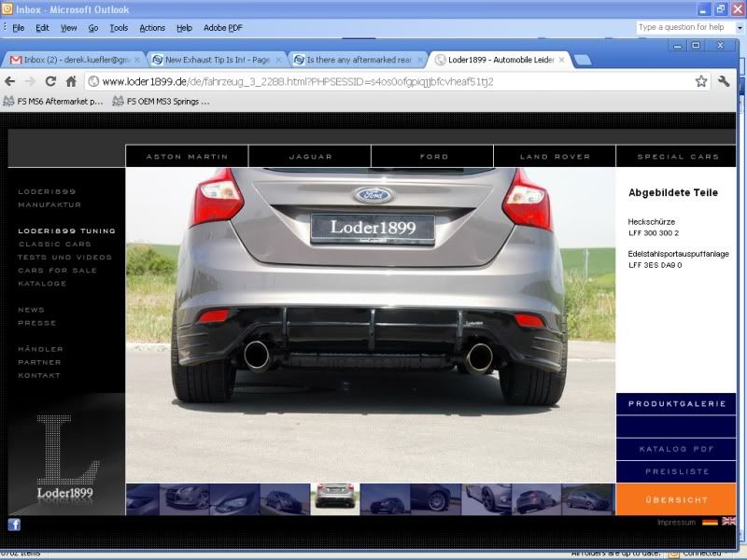Screen dimensions: 747x560
Task: Switch to New Exhaust Tip Is In tab
Action: (218, 60)
